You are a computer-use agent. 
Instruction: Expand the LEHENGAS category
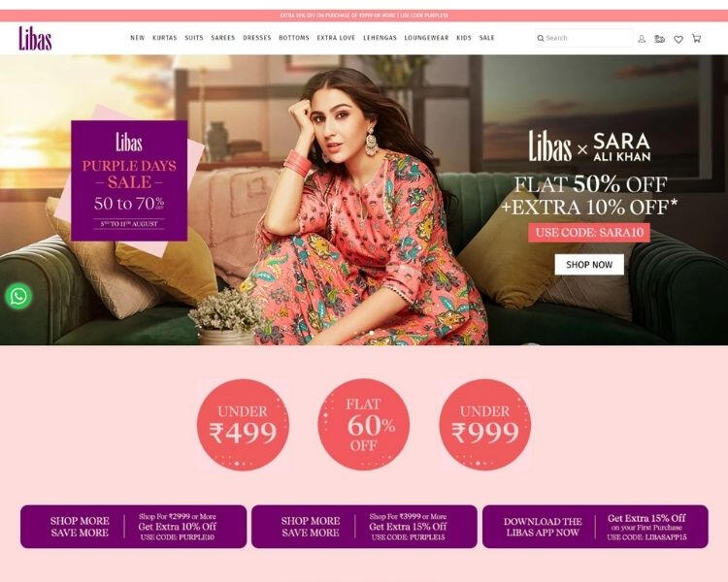(380, 38)
